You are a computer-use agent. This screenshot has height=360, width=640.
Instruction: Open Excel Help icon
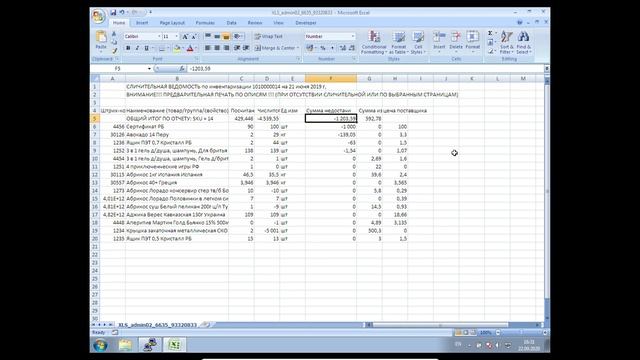[x=520, y=23]
